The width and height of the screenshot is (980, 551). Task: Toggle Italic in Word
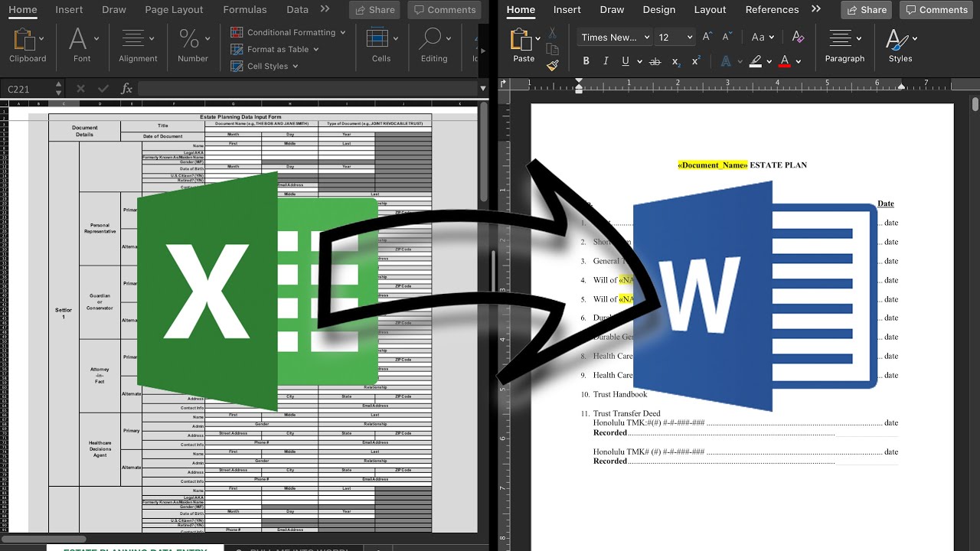606,61
